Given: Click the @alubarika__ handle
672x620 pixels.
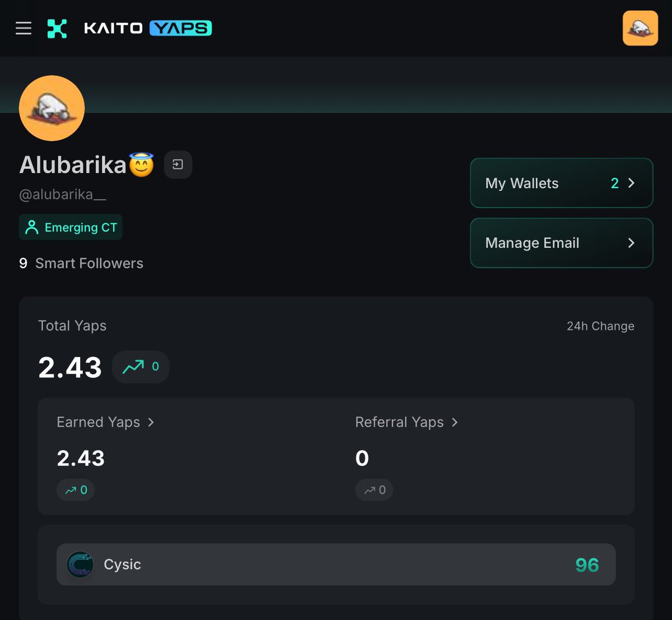Looking at the screenshot, I should coord(63,195).
